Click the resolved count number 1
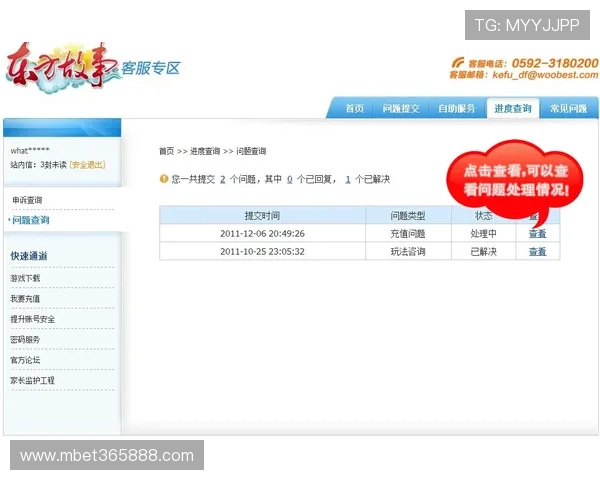Screen dimensions: 600x480 [x=348, y=179]
